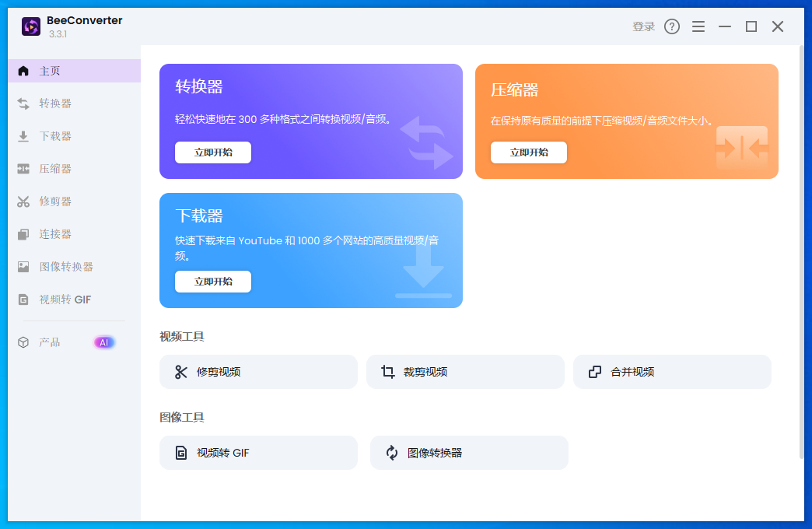Viewport: 812px width, 529px height.
Task: Open the 图像转换器 tool button
Action: pyautogui.click(x=469, y=452)
